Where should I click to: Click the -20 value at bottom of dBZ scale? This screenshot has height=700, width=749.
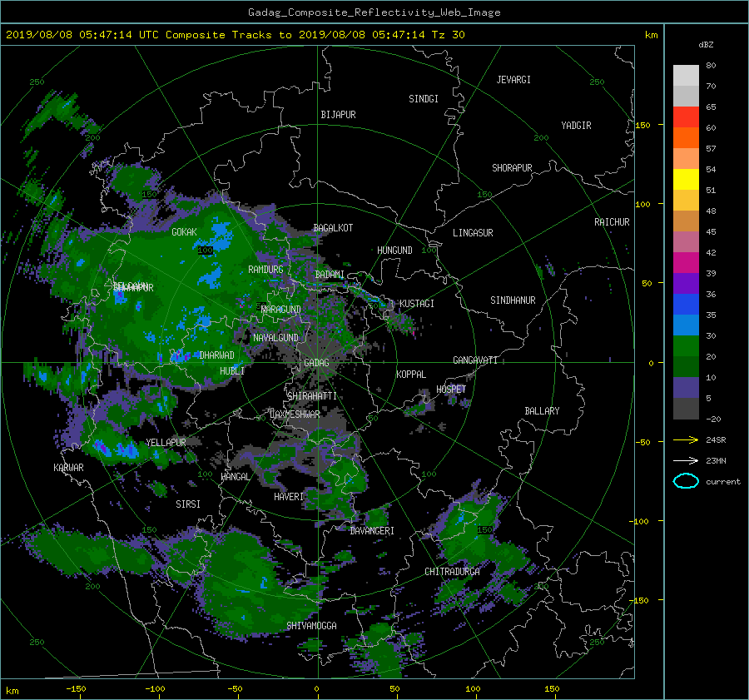[713, 419]
